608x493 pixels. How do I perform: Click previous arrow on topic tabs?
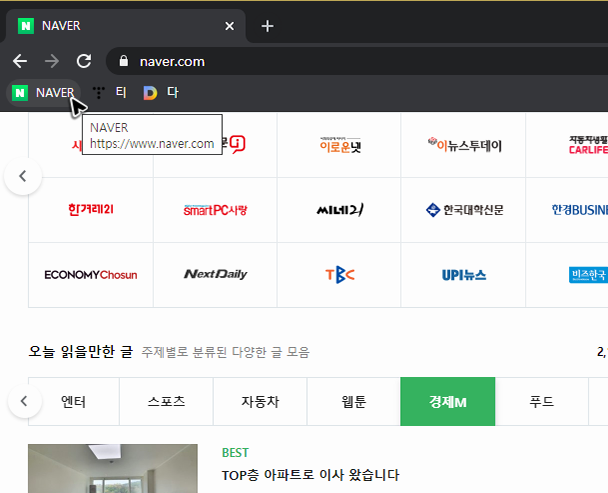(x=24, y=401)
